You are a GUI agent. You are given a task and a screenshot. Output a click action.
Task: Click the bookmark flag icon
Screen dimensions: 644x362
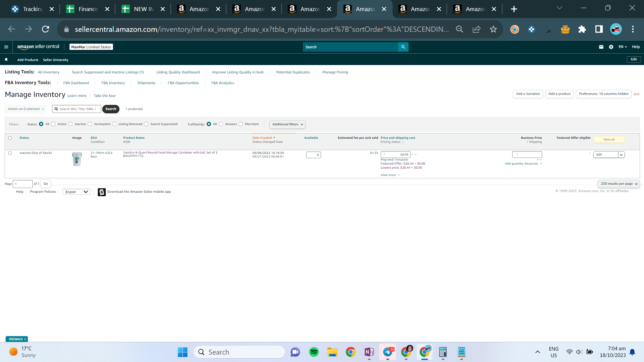coord(6,60)
